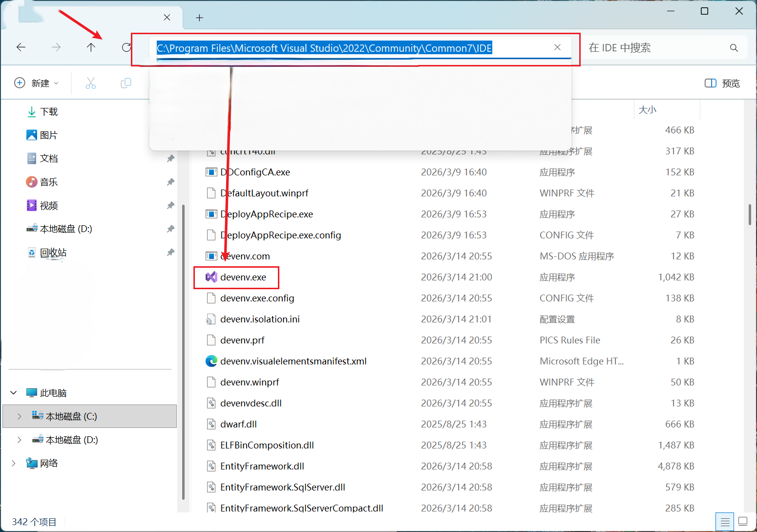
Task: Select DeployAppRecipe.exe file icon
Action: point(211,214)
